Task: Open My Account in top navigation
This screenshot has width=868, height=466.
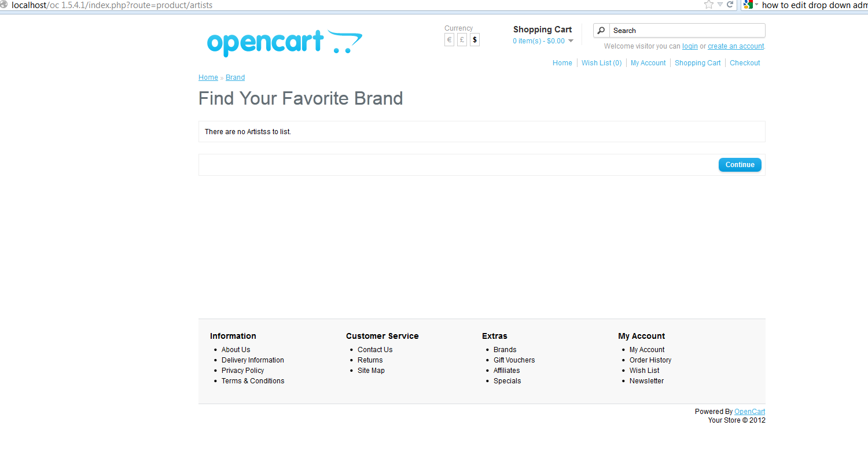Action: [x=648, y=63]
